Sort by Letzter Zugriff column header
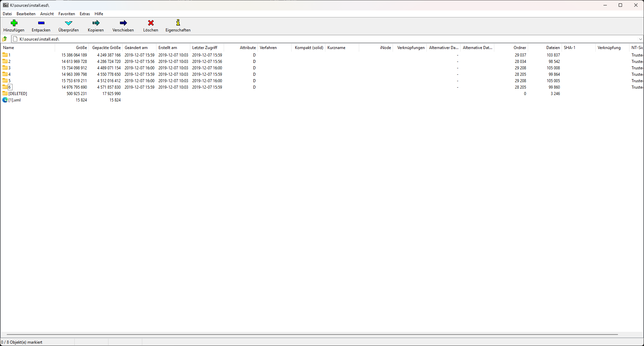The width and height of the screenshot is (644, 346). tap(207, 48)
